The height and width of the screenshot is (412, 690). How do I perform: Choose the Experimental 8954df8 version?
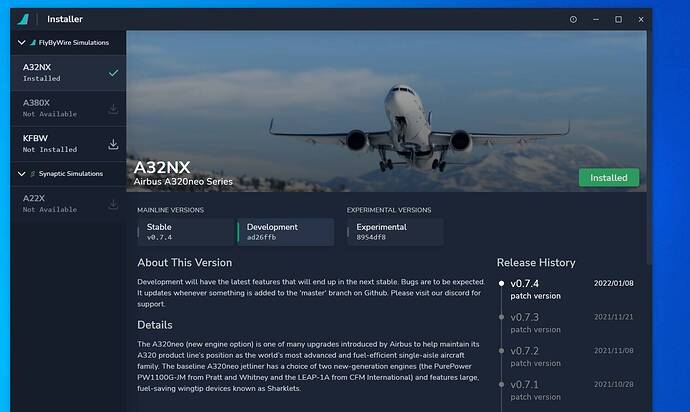395,232
